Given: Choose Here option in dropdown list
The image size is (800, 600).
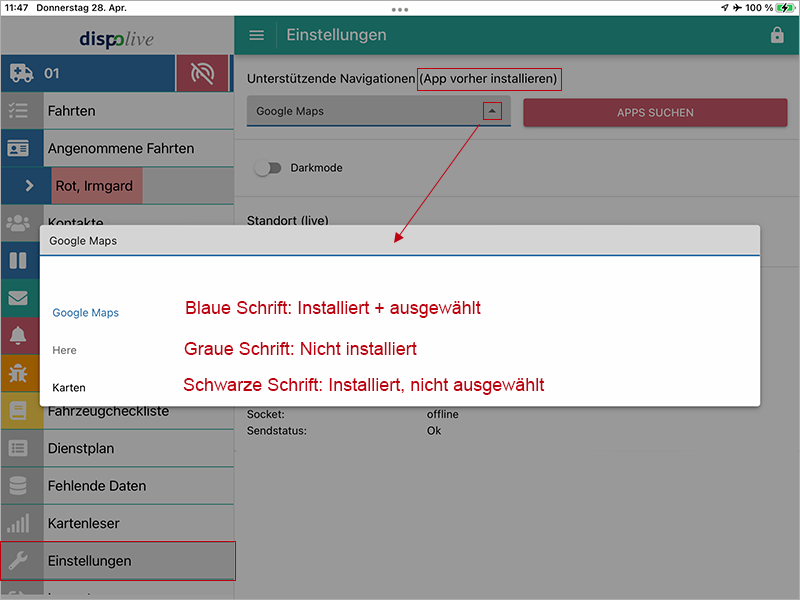Looking at the screenshot, I should click(x=64, y=350).
